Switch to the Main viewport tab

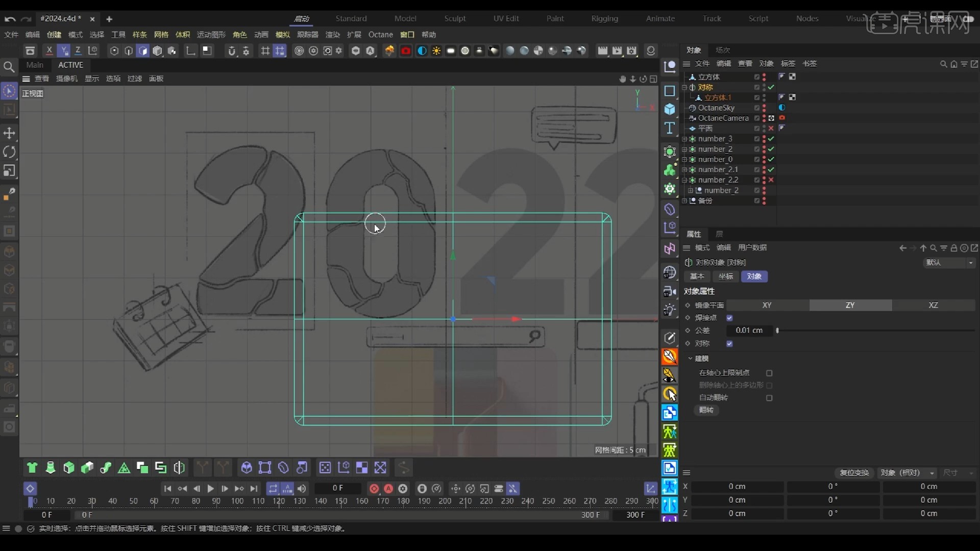pyautogui.click(x=35, y=65)
